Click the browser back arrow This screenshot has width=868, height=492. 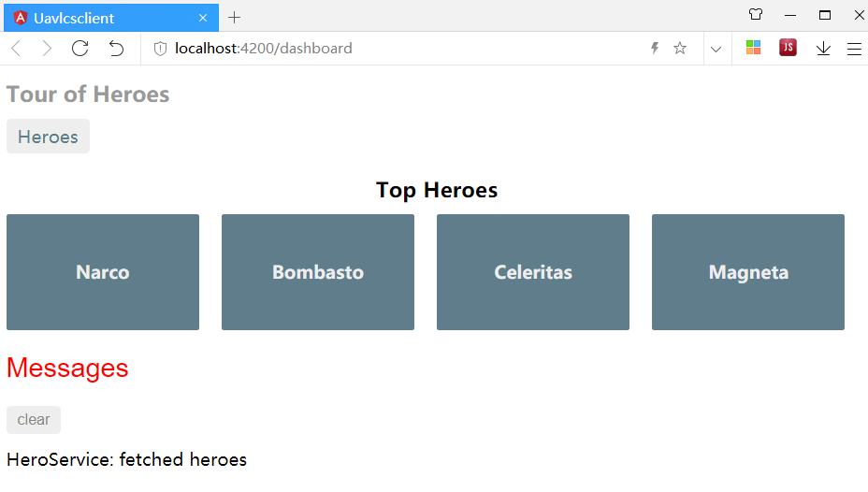[x=15, y=49]
